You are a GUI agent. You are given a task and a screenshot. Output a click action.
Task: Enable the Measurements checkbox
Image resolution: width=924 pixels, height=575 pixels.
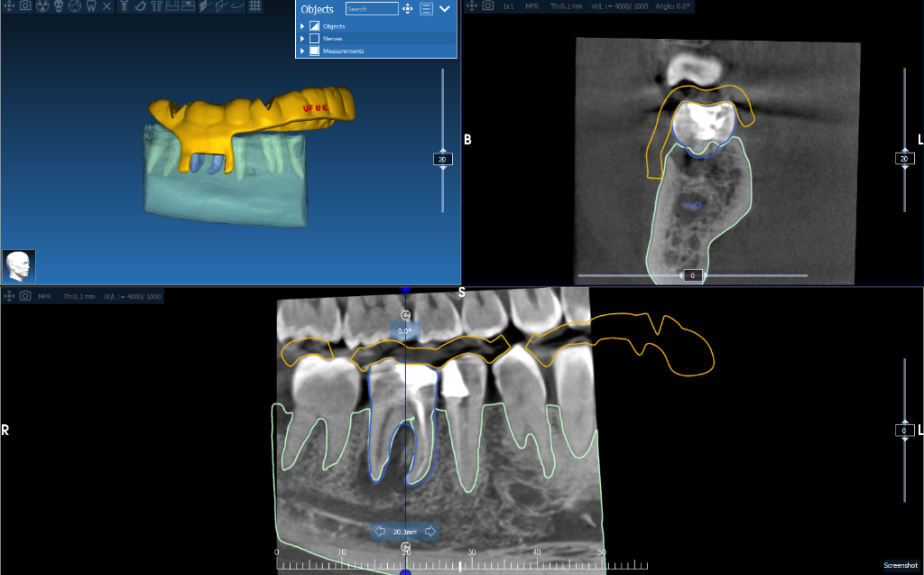[314, 51]
